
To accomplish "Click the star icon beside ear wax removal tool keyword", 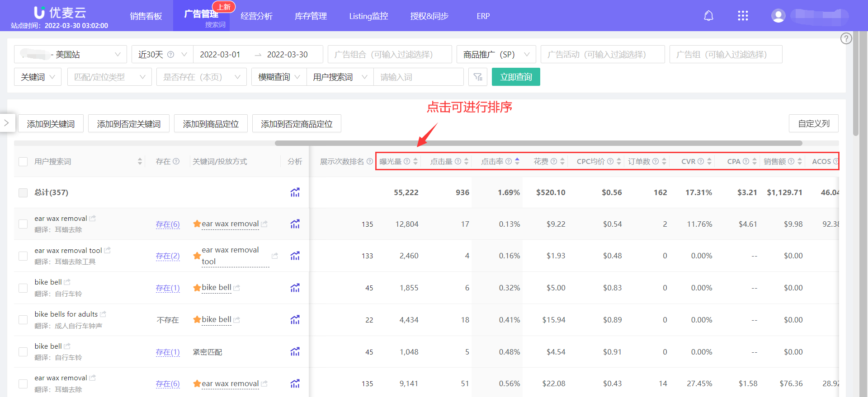I will coord(197,256).
